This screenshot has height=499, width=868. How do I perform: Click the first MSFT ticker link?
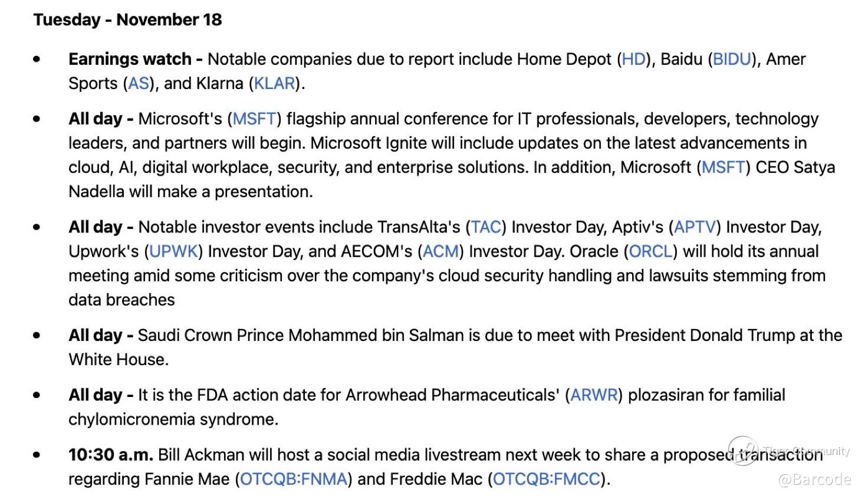(254, 119)
